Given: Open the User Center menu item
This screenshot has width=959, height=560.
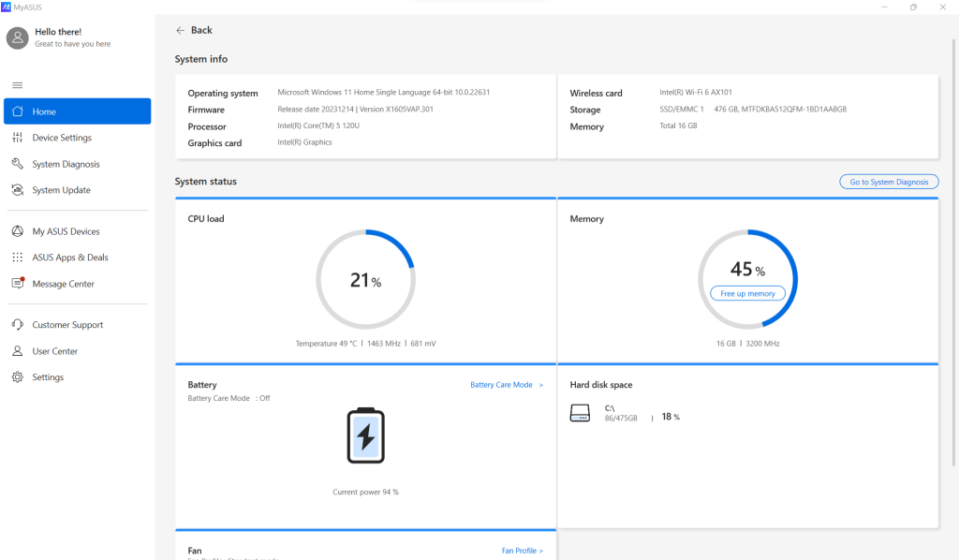Looking at the screenshot, I should (x=55, y=351).
